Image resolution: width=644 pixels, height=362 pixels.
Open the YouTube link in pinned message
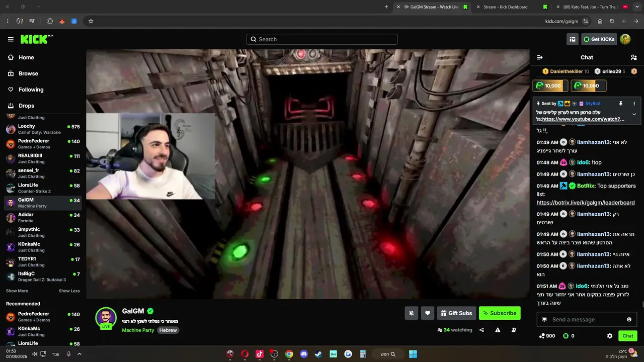[583, 119]
